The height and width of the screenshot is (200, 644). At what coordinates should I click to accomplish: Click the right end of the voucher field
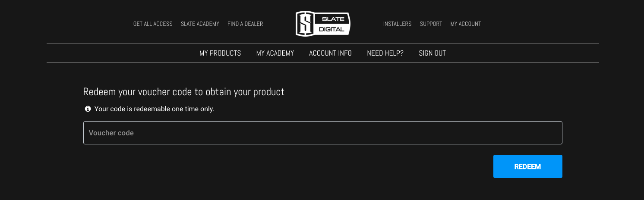point(552,133)
